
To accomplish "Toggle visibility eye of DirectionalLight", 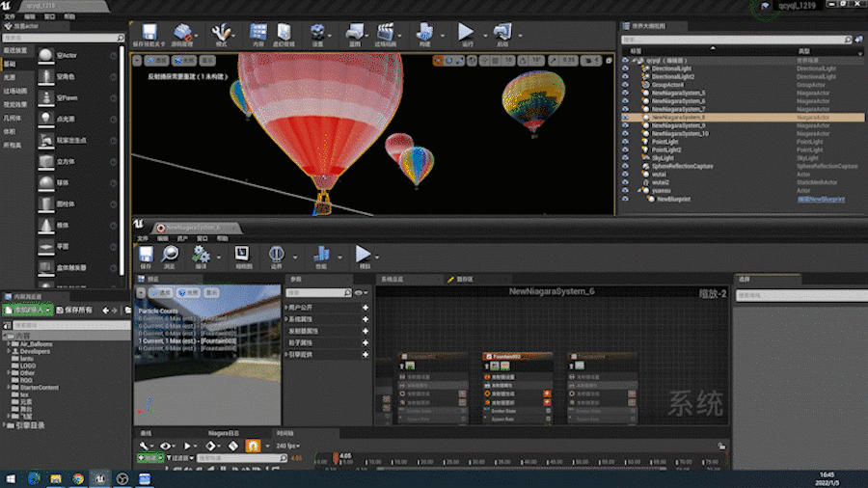I will pyautogui.click(x=626, y=68).
